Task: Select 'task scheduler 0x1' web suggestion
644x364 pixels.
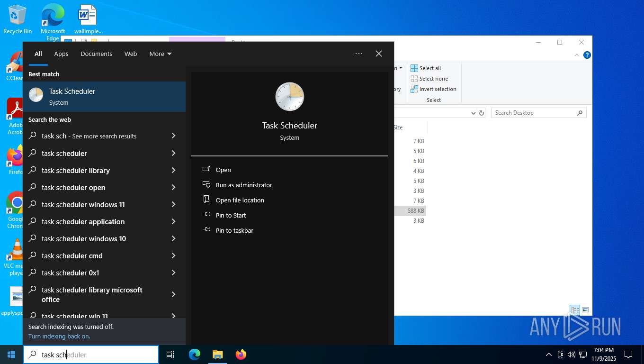Action: [x=104, y=273]
